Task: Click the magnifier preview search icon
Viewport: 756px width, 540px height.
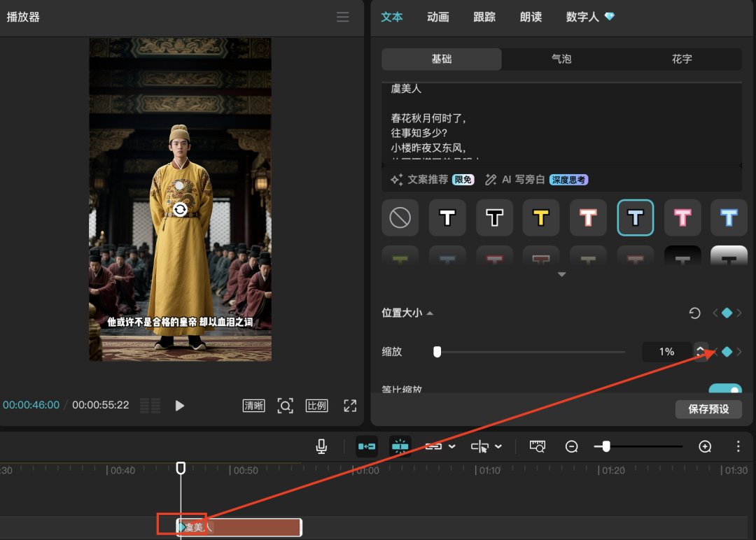Action: [285, 406]
